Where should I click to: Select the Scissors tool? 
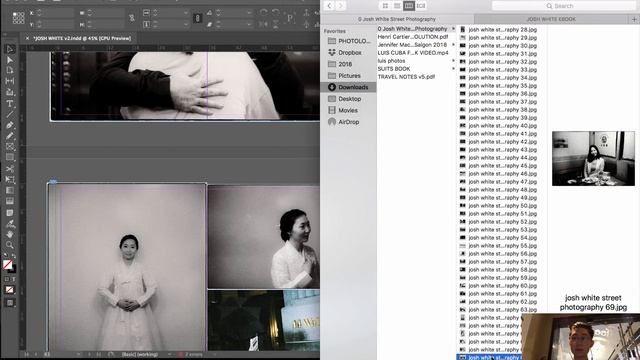[10, 169]
